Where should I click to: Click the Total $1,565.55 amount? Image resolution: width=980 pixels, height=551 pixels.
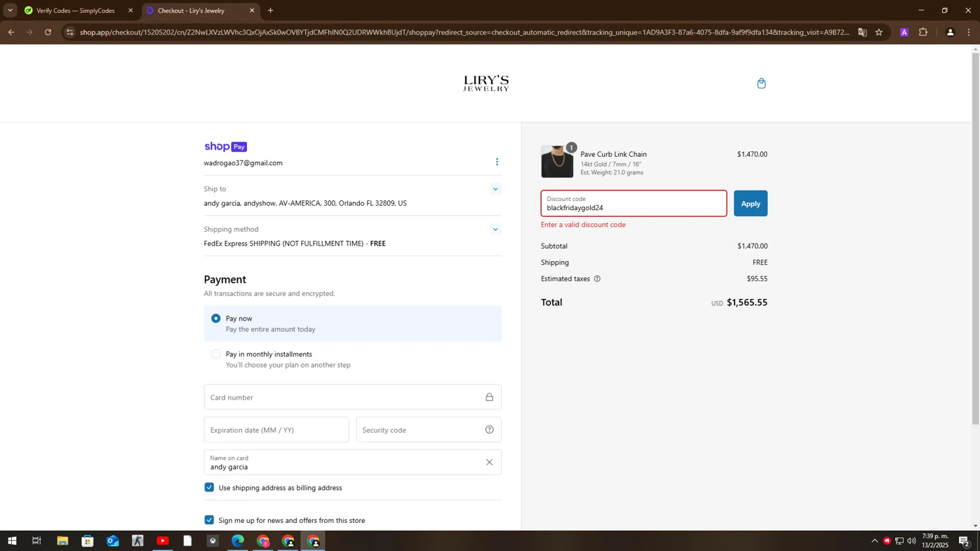pyautogui.click(x=747, y=302)
